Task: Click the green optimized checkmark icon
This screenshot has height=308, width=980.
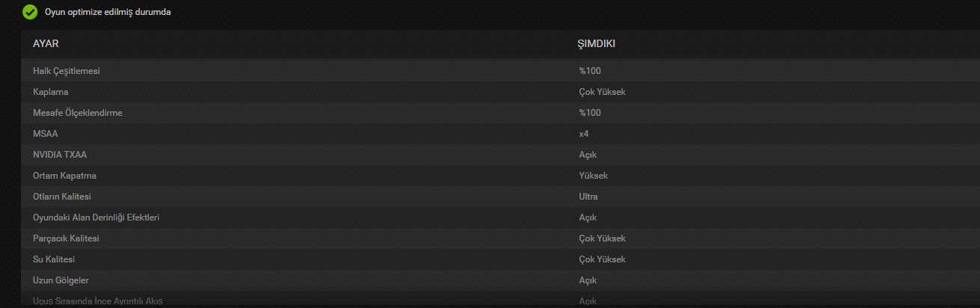Action: (30, 12)
